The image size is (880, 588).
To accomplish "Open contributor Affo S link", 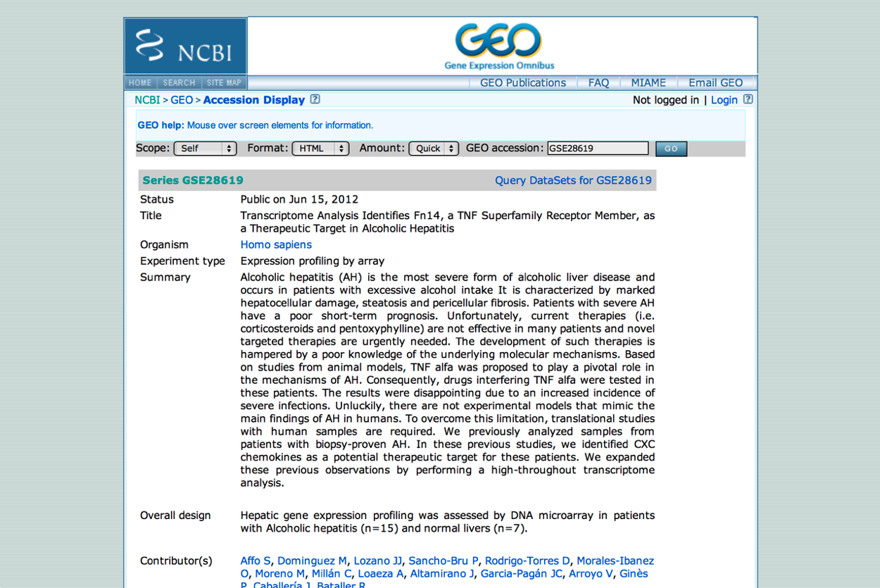I will (256, 561).
